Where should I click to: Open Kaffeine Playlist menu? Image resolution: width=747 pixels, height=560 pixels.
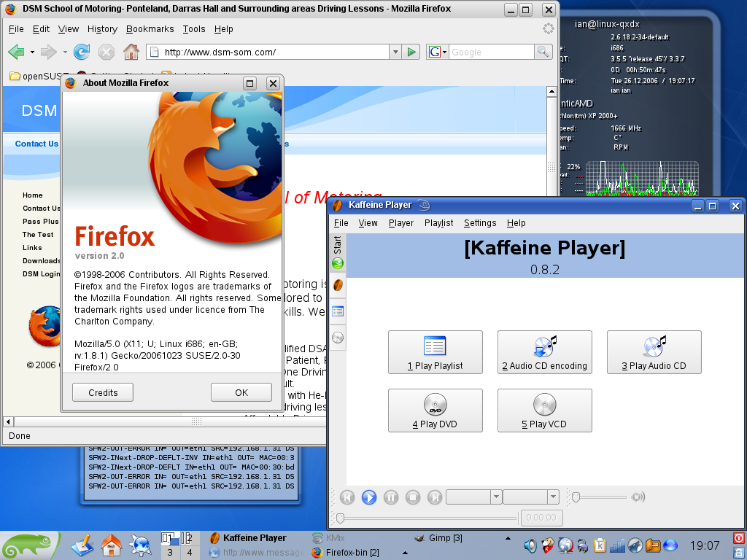tap(438, 223)
